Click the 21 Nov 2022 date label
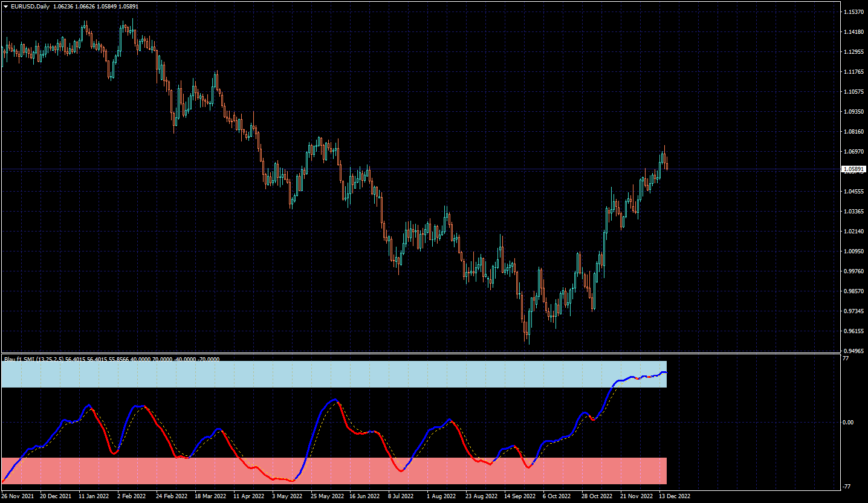Viewport: 868px width, 503px height. (636, 496)
